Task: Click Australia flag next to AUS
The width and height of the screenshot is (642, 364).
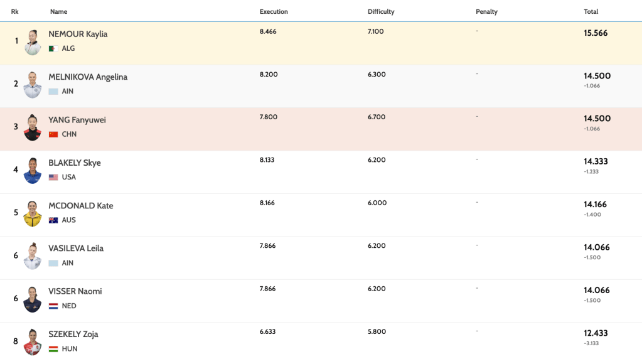Action: [53, 220]
